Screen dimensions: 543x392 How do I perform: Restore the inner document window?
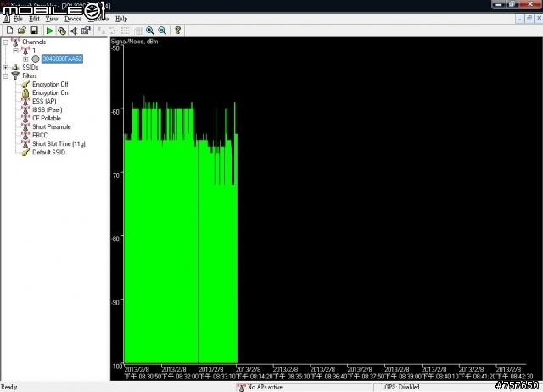tap(529, 19)
